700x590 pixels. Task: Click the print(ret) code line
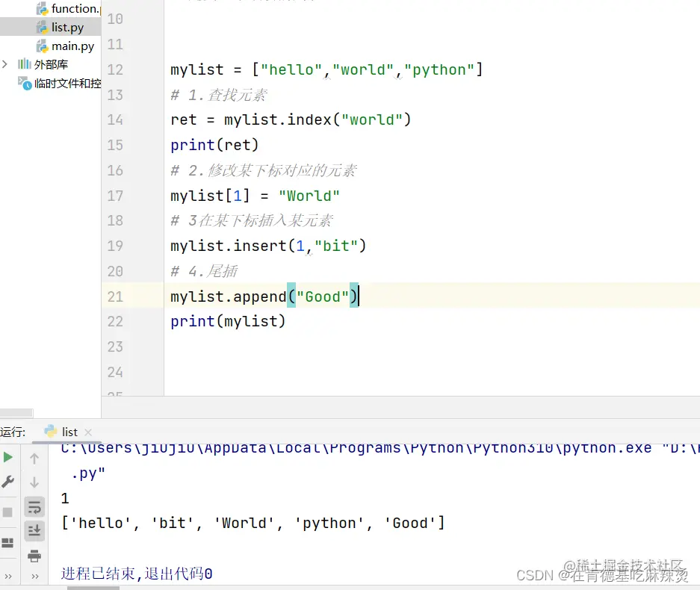click(214, 145)
